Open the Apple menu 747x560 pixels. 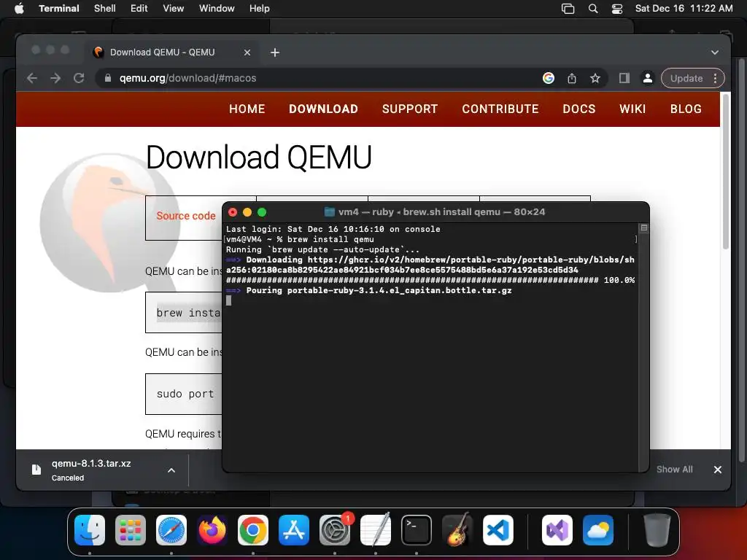[19, 9]
